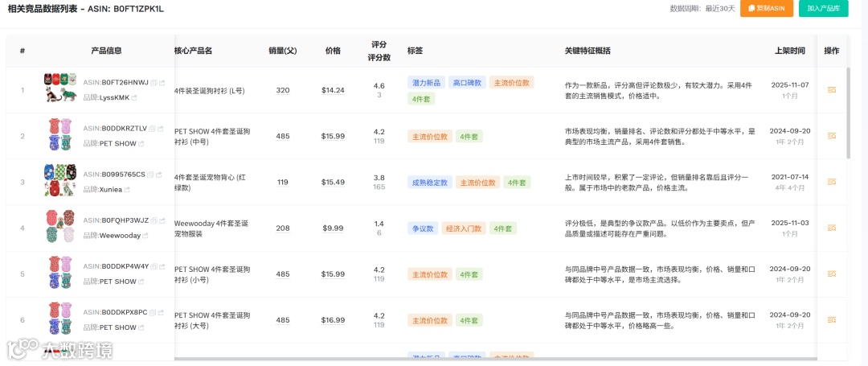The image size is (868, 366).
Task: Open external link icon beside ASIN B0DDKPX8PC
Action: pos(161,313)
